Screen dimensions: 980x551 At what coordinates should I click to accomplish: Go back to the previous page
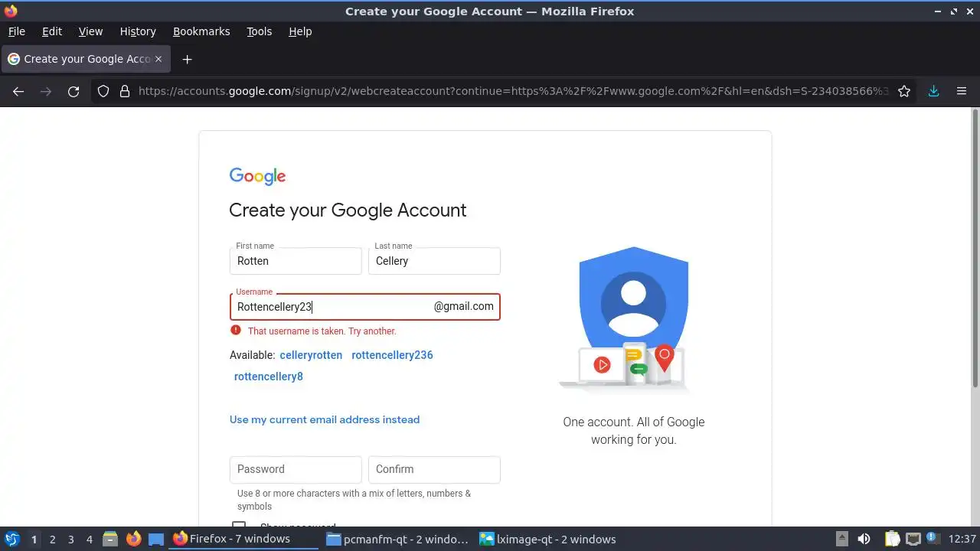(x=18, y=91)
